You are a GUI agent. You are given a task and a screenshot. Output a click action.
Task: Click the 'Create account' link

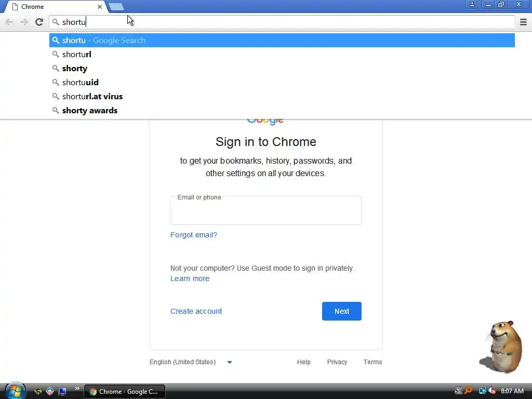coord(196,311)
